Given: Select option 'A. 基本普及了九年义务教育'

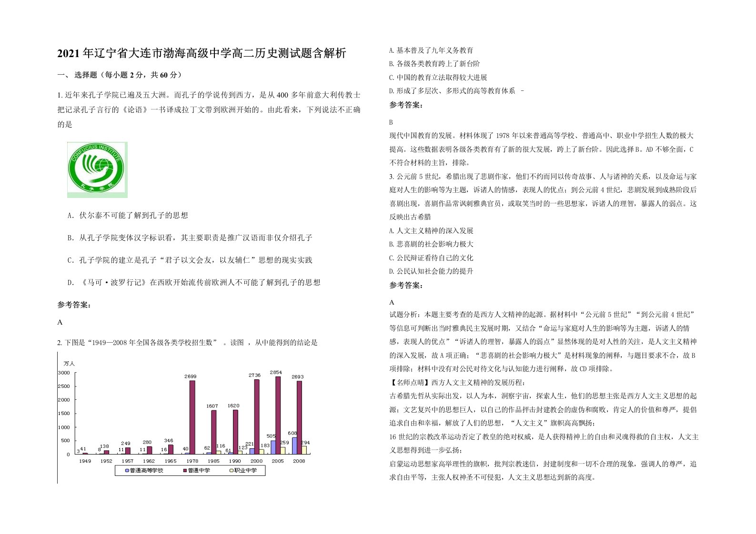Looking at the screenshot, I should pos(431,50).
